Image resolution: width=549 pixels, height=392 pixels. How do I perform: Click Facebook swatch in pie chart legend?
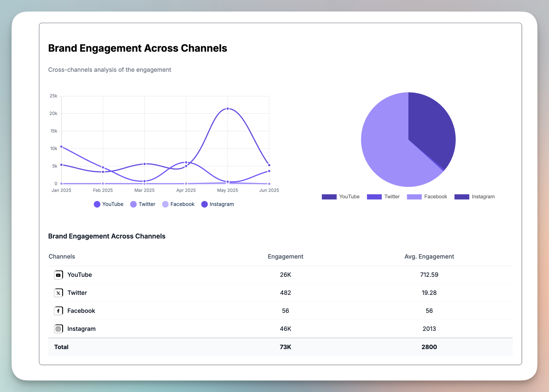point(414,197)
